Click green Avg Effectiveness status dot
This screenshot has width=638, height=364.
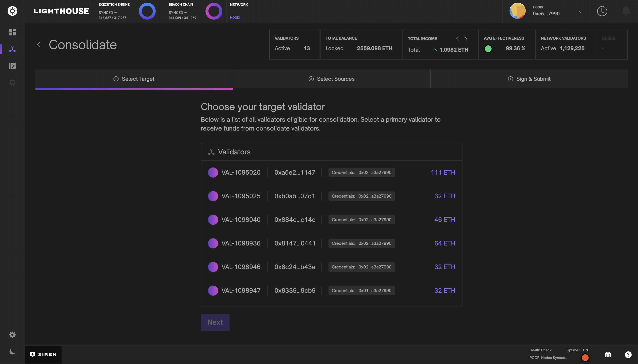click(x=488, y=49)
